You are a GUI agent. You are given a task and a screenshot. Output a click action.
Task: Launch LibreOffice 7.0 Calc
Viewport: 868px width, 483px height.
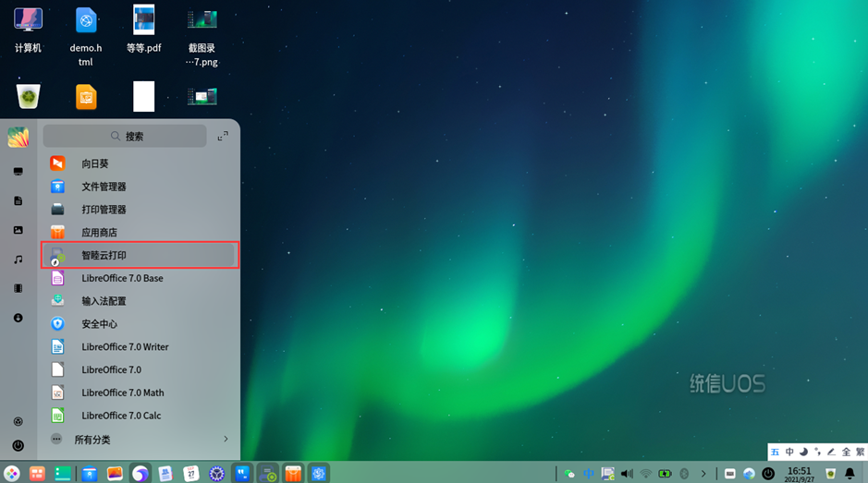[140, 416]
